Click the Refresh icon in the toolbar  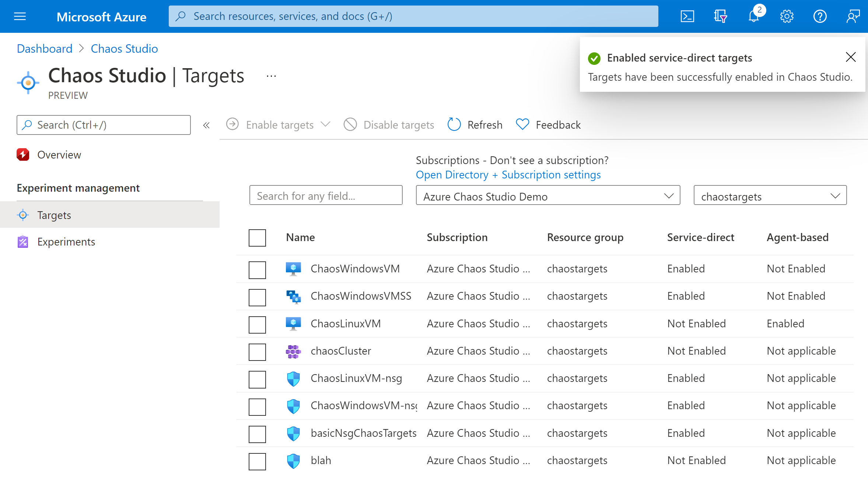pyautogui.click(x=454, y=124)
